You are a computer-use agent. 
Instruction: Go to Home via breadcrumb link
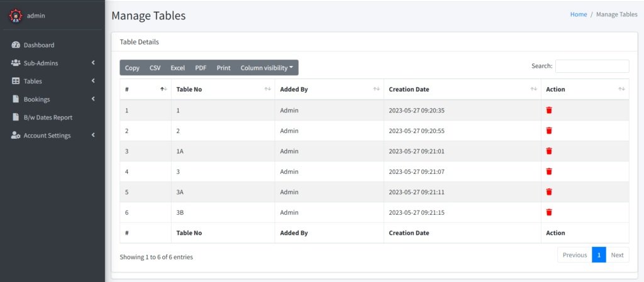point(578,14)
